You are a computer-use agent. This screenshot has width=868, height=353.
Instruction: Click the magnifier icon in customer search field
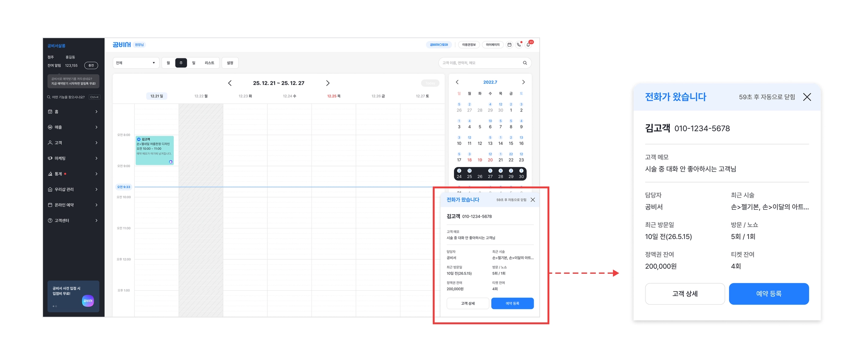point(525,63)
